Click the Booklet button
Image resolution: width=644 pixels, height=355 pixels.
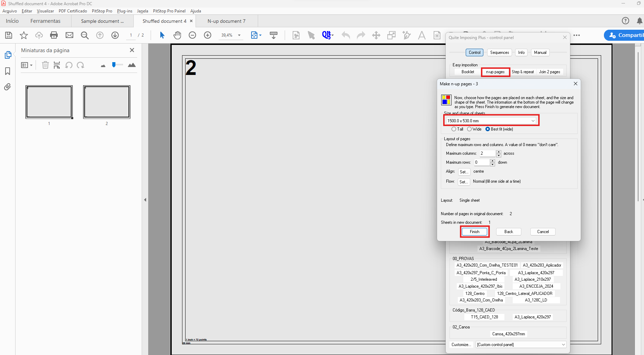tap(468, 72)
